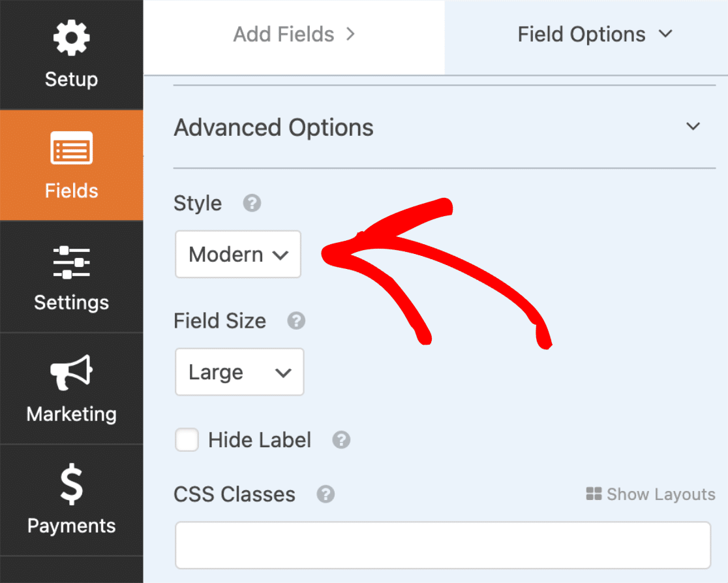Focus the CSS Classes text input
This screenshot has height=583, width=728.
click(443, 545)
